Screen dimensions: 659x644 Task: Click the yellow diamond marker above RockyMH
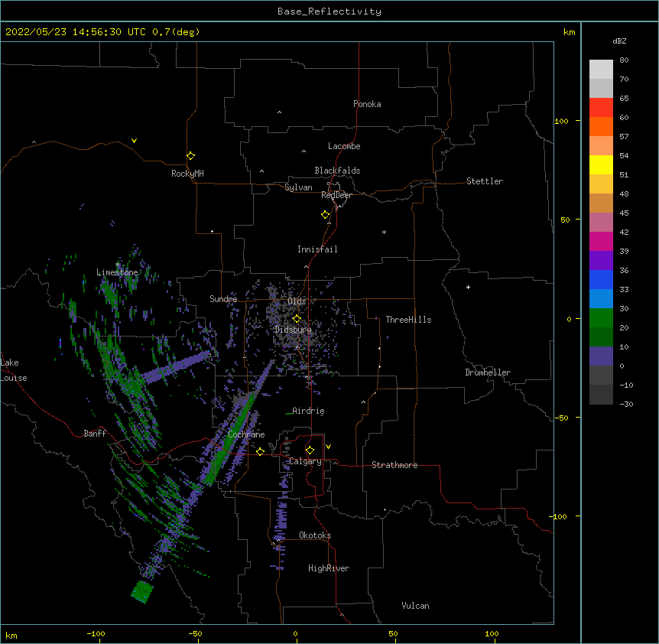[190, 155]
